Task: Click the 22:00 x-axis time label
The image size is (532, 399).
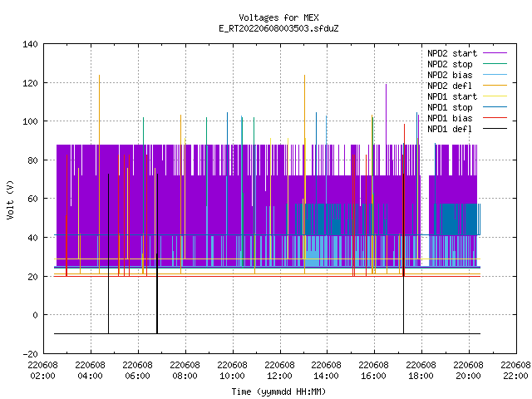Action: click(515, 376)
